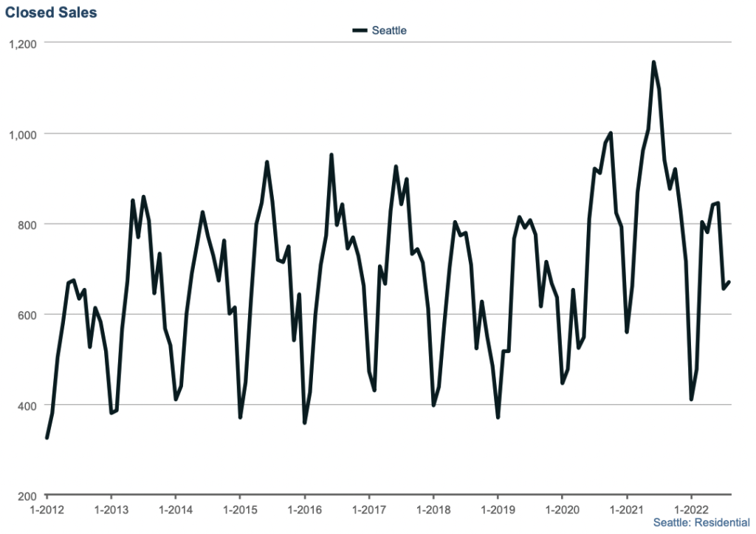Screen dimensions: 756x534
Task: Click the 200 y-axis label
Action: tap(27, 496)
